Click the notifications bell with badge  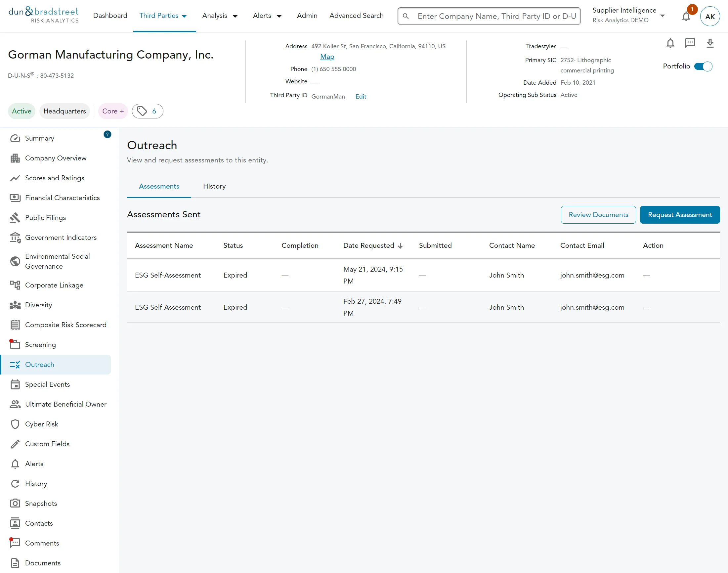coord(686,16)
